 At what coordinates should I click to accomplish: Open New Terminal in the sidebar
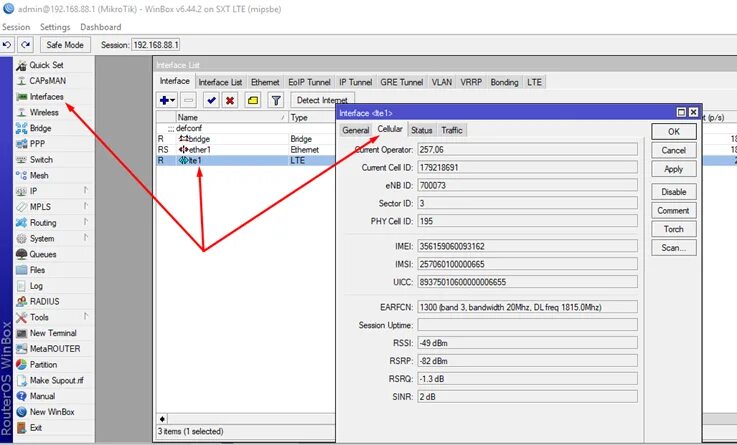pyautogui.click(x=53, y=333)
